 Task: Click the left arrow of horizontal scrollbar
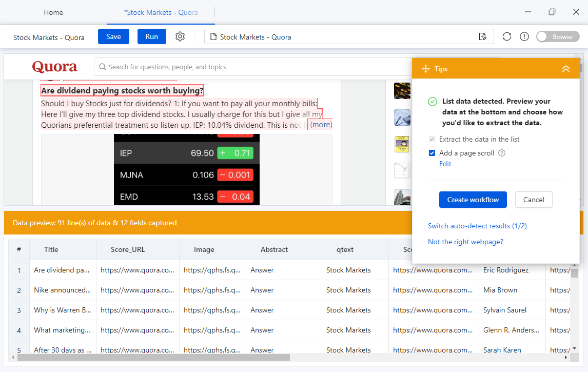(13, 357)
